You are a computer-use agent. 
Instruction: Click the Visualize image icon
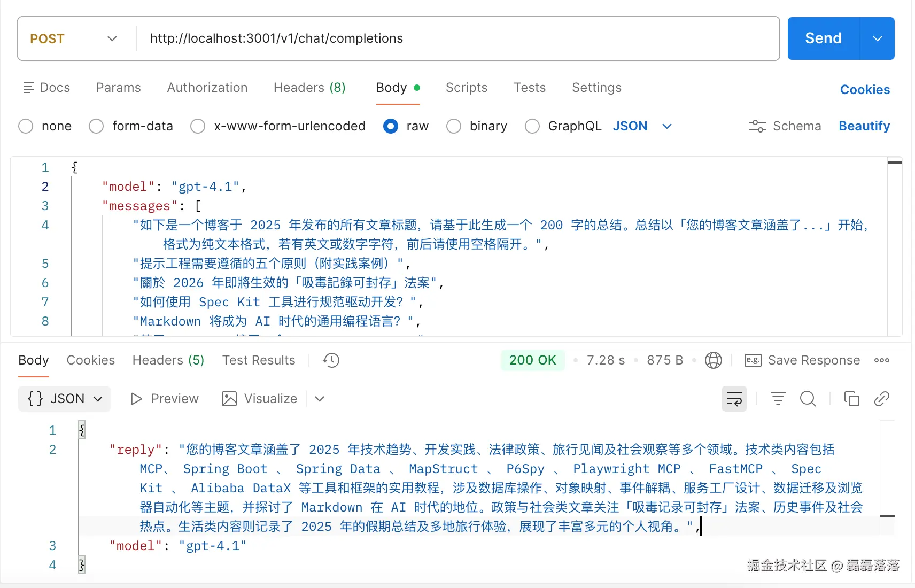229,399
